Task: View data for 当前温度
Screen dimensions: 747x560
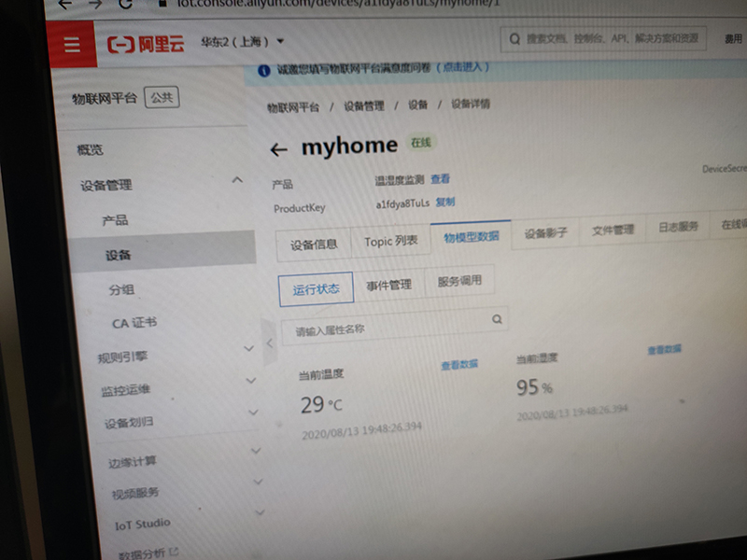Action: [x=459, y=365]
